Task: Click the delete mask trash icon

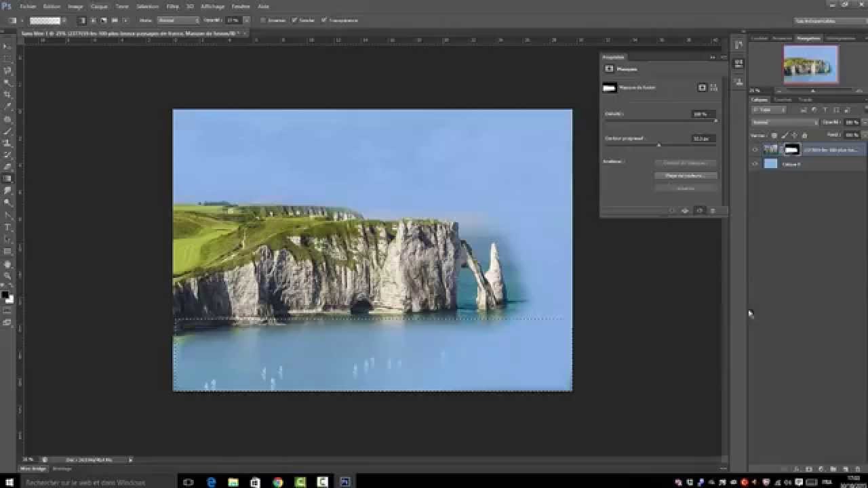Action: click(x=712, y=211)
